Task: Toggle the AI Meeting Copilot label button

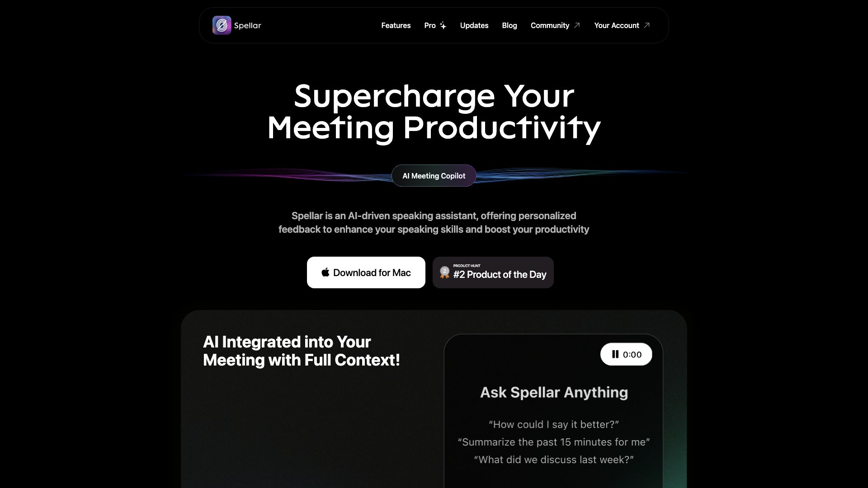Action: 434,175
